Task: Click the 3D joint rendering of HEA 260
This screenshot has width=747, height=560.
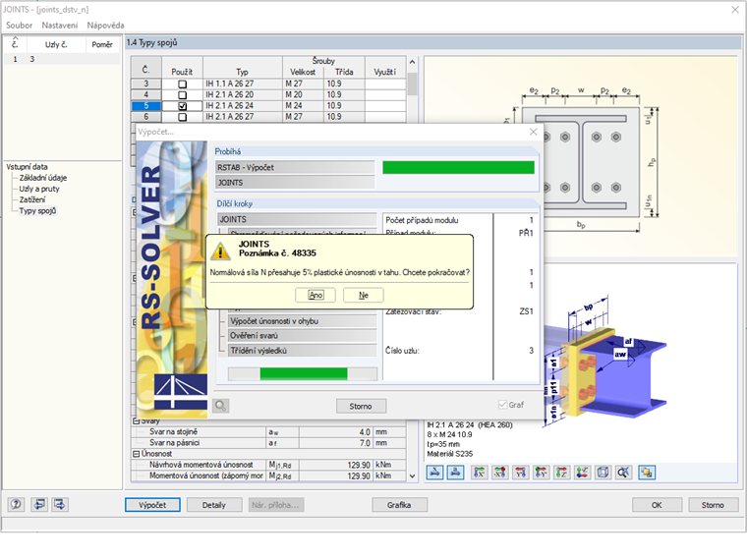Action: pos(605,362)
